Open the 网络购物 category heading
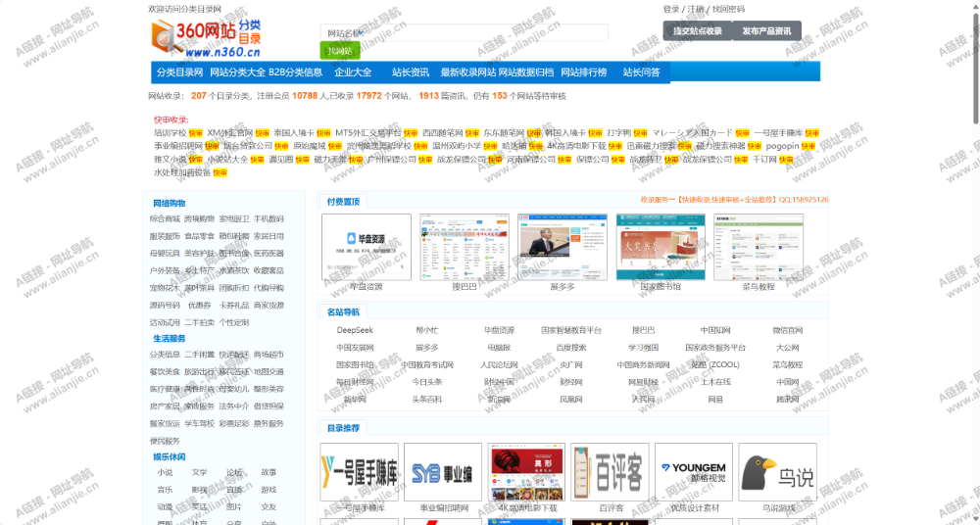The width and height of the screenshot is (980, 525). click(x=170, y=203)
